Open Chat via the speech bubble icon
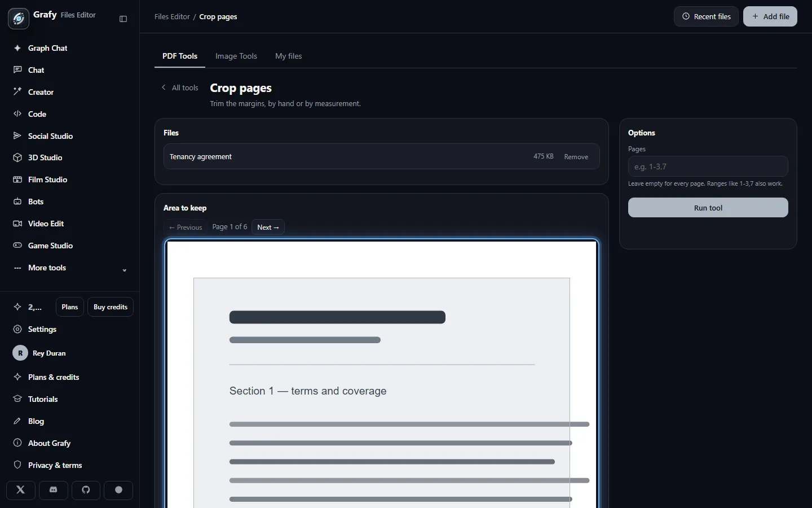Screen dimensions: 812x508 click(17, 70)
